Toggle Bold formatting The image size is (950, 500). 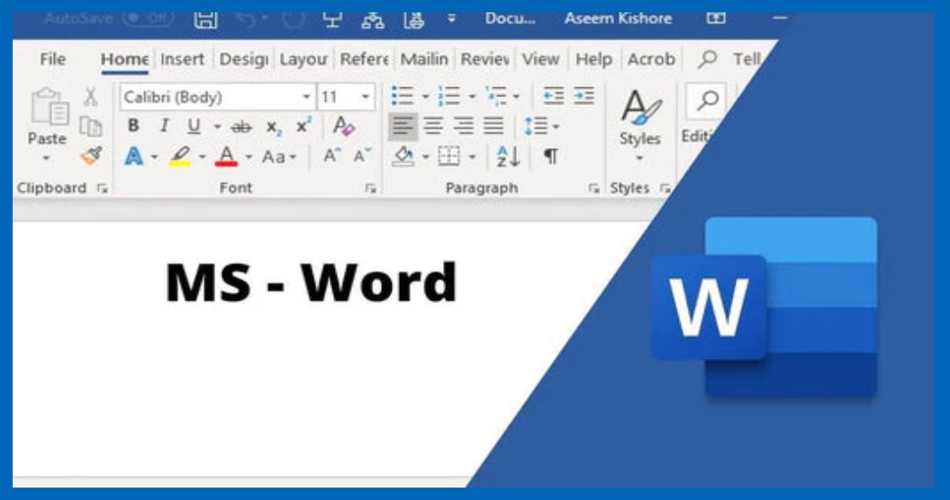point(133,126)
